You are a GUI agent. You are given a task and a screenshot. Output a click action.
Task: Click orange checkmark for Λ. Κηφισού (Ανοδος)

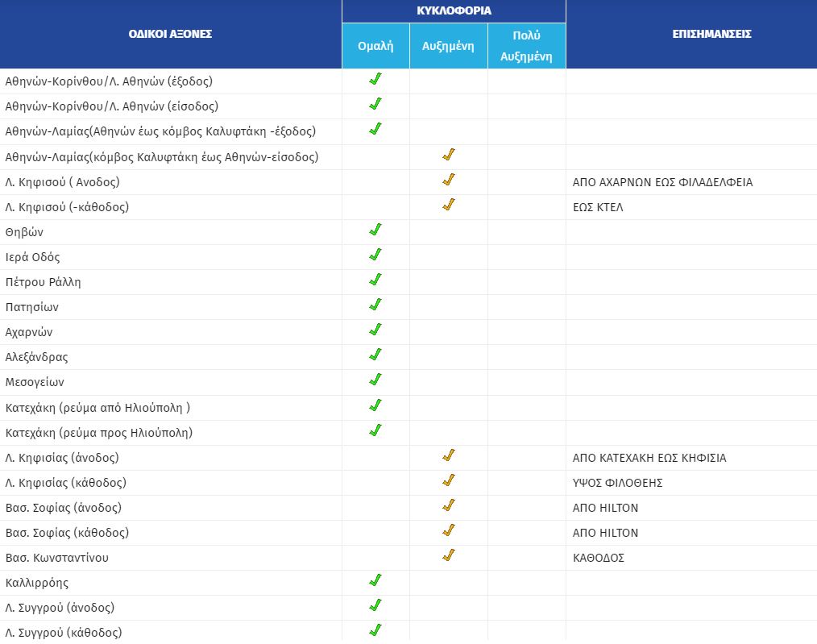[x=449, y=181]
